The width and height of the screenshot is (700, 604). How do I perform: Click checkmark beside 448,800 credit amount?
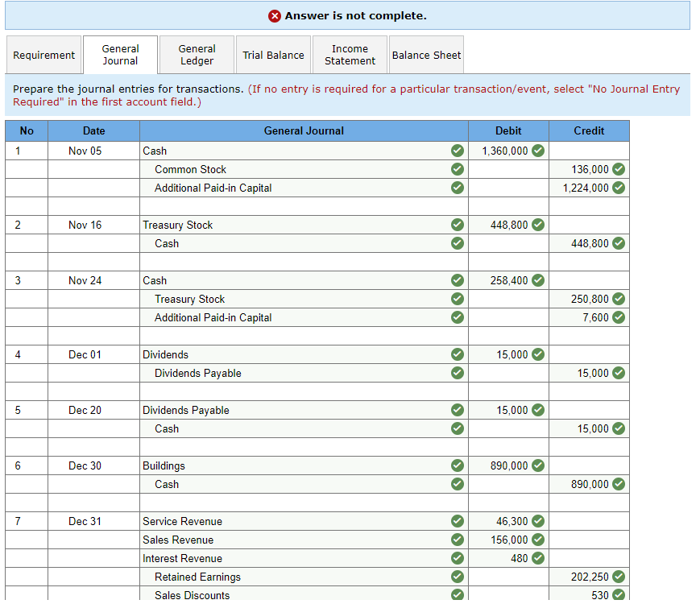pos(619,243)
